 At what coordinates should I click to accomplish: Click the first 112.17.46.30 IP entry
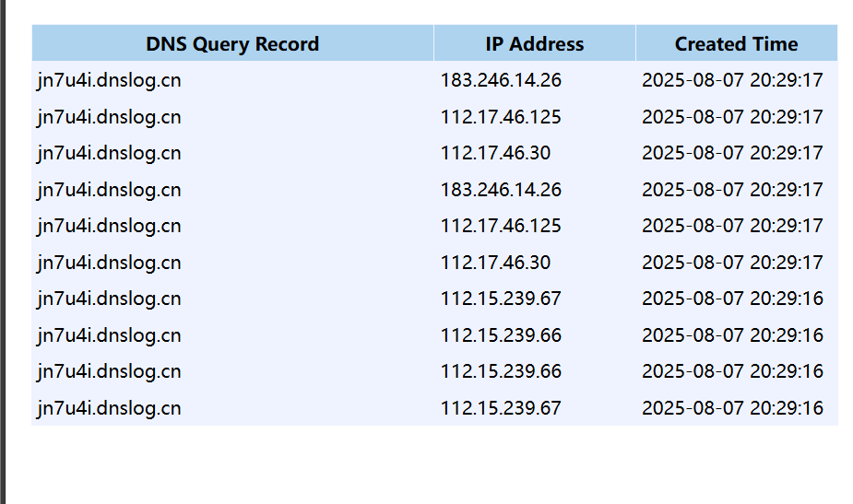coord(495,153)
